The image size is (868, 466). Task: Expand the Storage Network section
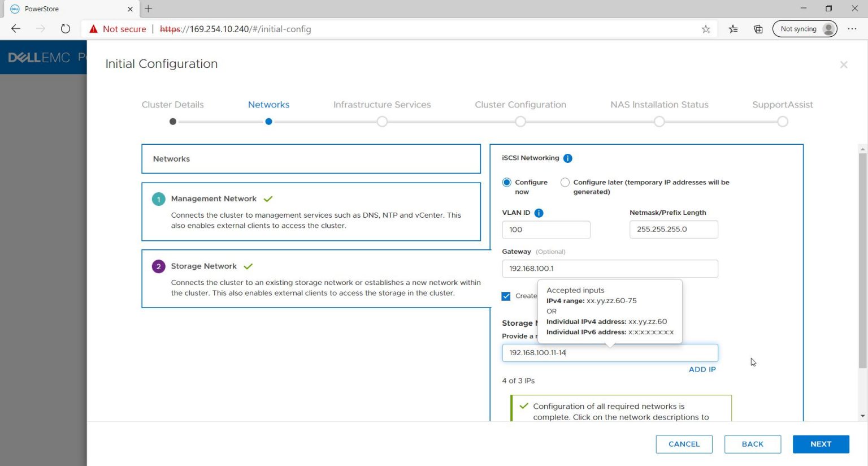click(203, 266)
